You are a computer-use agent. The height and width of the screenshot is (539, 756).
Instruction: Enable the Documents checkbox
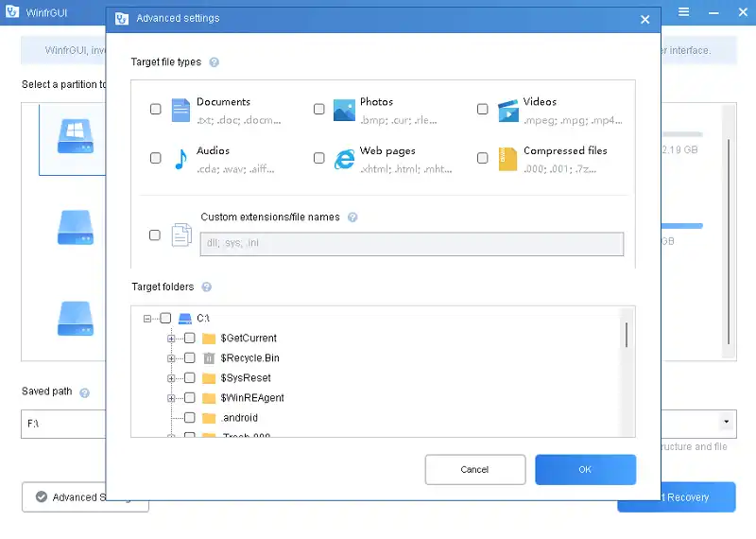156,110
